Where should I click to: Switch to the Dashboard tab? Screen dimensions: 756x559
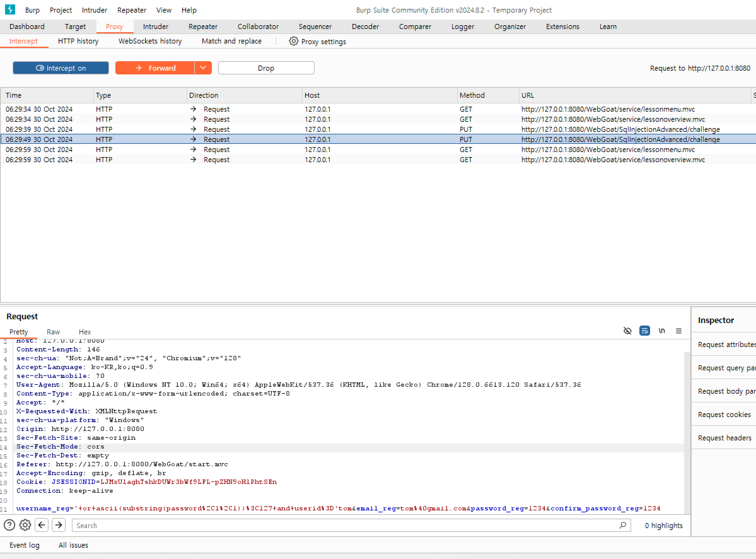coord(27,26)
